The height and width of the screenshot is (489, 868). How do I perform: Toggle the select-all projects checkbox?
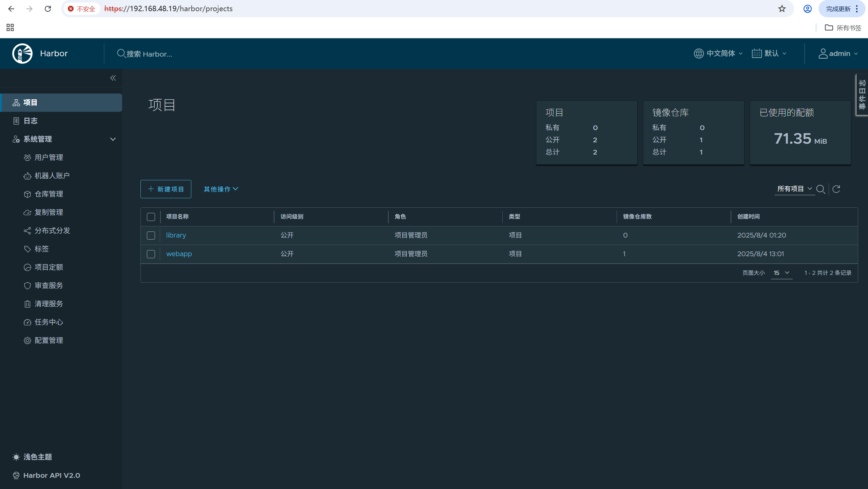click(x=151, y=217)
